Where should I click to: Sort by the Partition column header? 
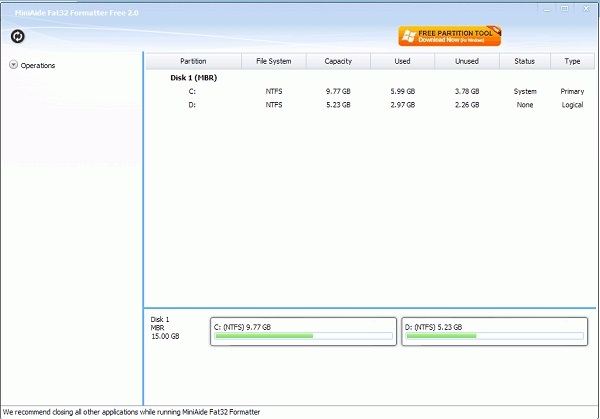point(193,61)
